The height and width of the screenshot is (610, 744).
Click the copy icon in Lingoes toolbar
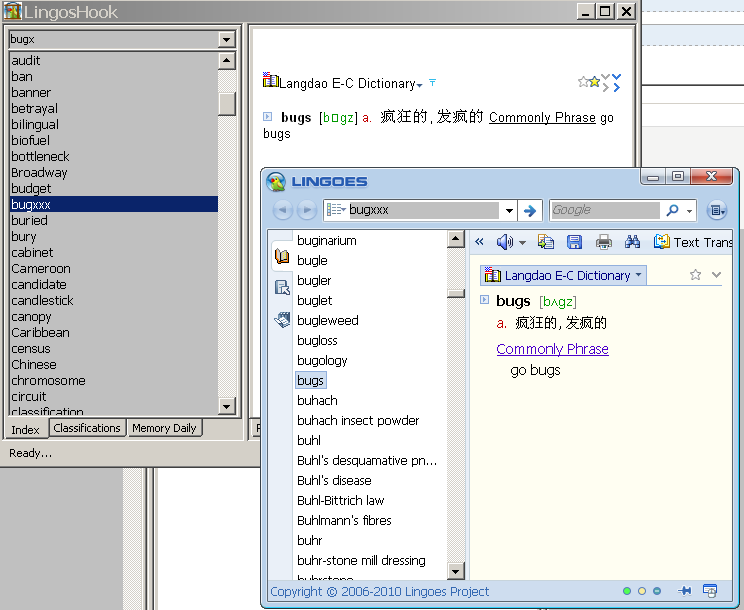pos(546,242)
